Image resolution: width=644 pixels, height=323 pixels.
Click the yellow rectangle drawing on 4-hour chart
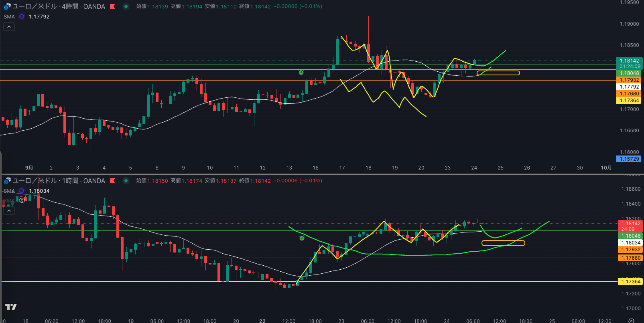coord(498,73)
